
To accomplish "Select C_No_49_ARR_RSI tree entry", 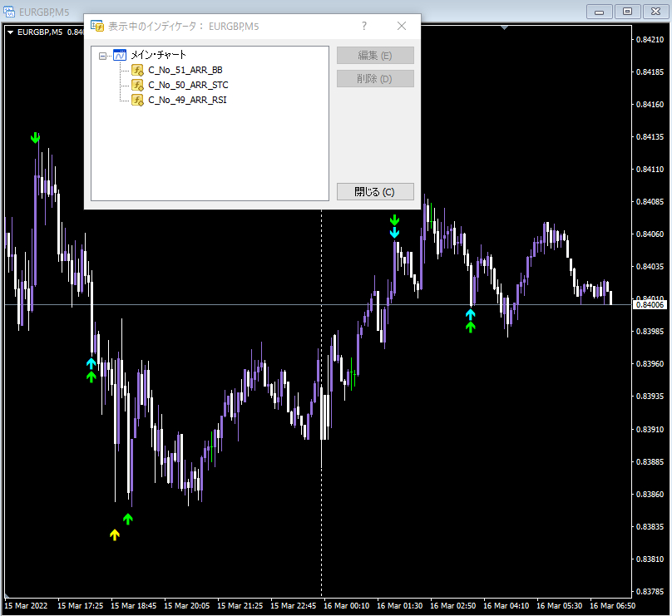I will (x=187, y=101).
